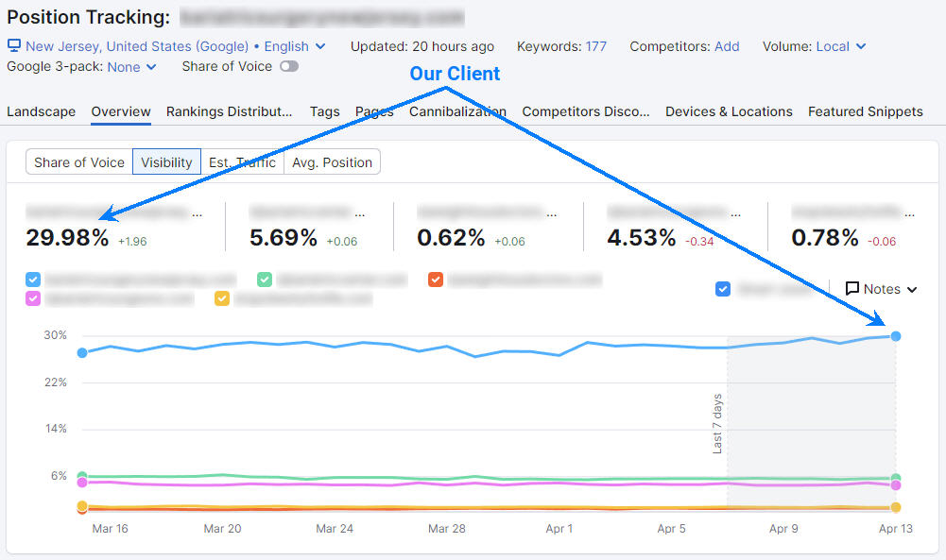Image resolution: width=946 pixels, height=560 pixels.
Task: Switch to the Landscape tab
Action: pyautogui.click(x=41, y=111)
